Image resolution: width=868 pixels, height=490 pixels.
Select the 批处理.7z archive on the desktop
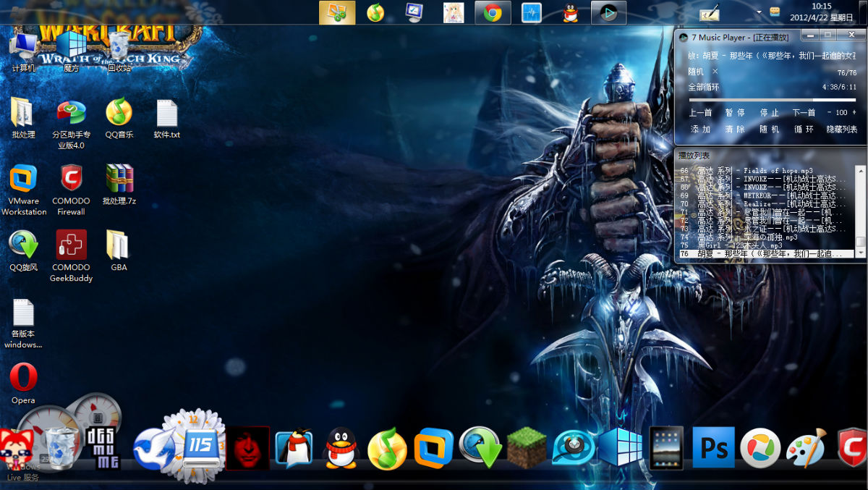pyautogui.click(x=119, y=185)
